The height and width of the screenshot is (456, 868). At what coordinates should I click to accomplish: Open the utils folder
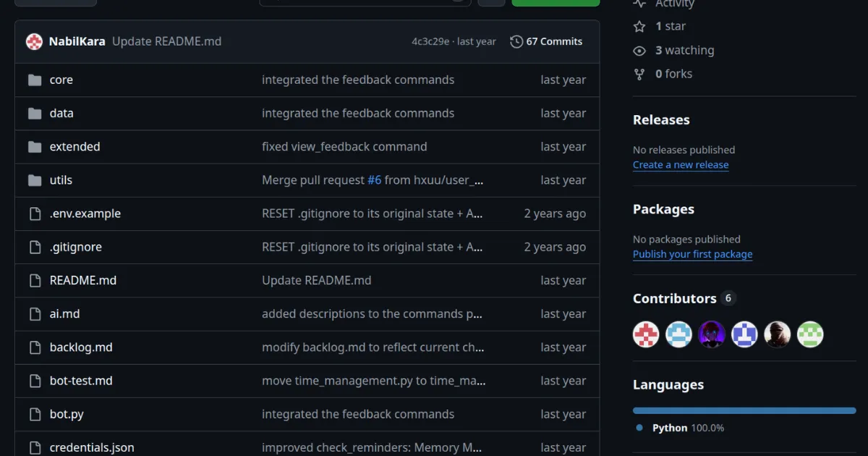[x=61, y=180]
